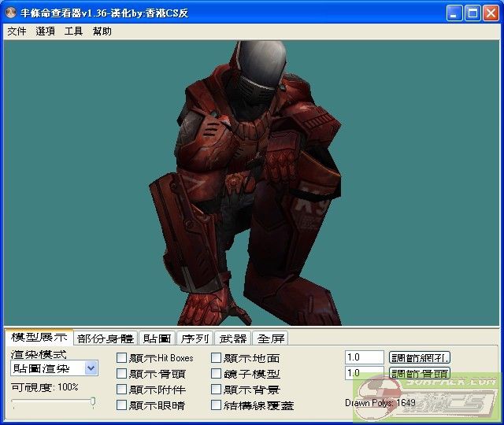Open the 文件 menu

click(x=17, y=31)
